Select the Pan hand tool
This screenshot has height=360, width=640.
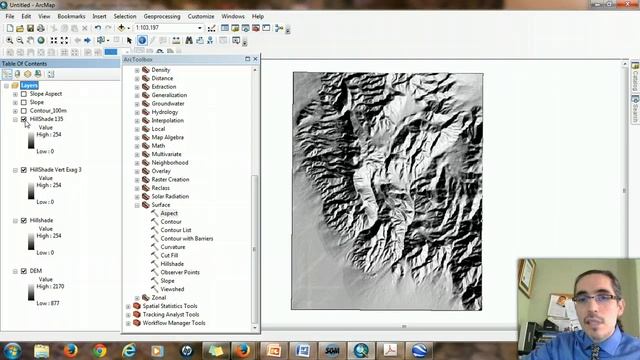(30, 40)
